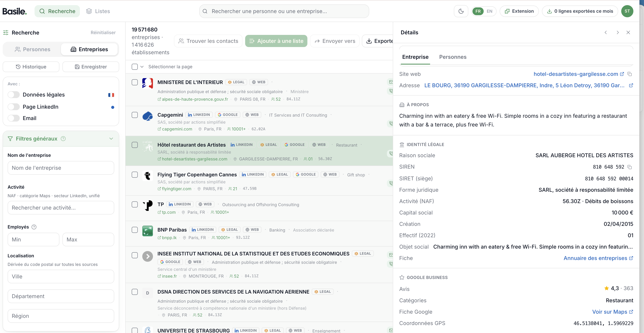
Task: Click the Flying Tiger Copenhagen logo
Action: 147,176
